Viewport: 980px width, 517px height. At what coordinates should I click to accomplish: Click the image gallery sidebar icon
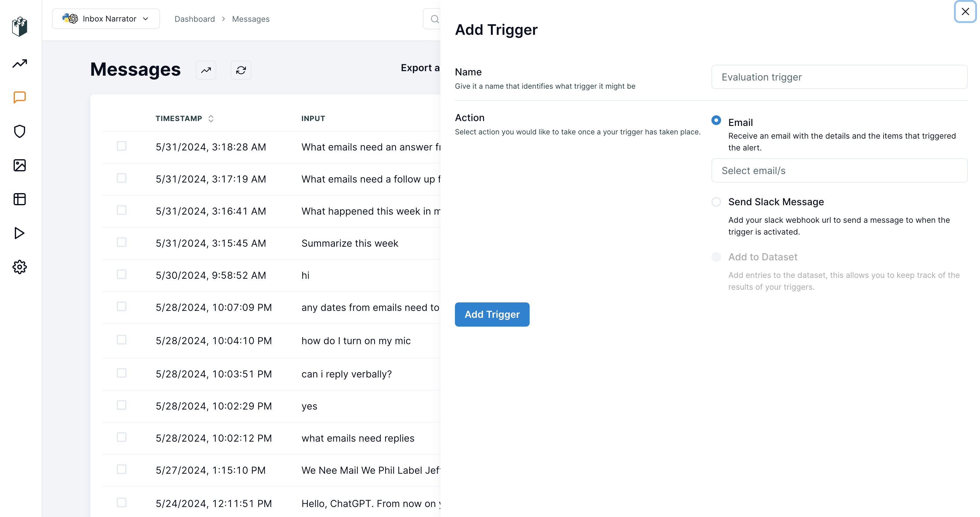[19, 165]
